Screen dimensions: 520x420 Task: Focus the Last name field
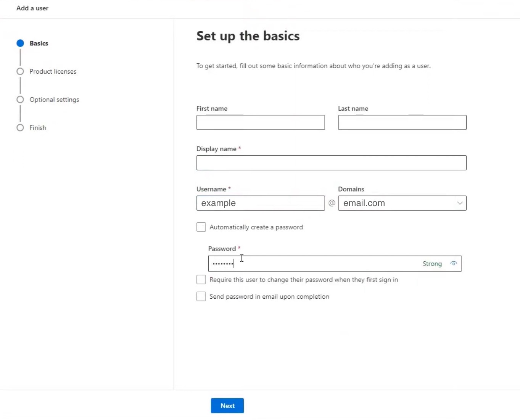[402, 122]
